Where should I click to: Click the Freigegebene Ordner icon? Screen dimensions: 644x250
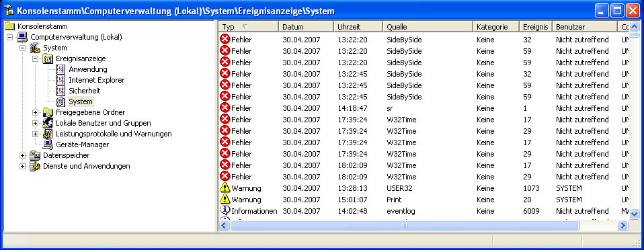pyautogui.click(x=48, y=112)
